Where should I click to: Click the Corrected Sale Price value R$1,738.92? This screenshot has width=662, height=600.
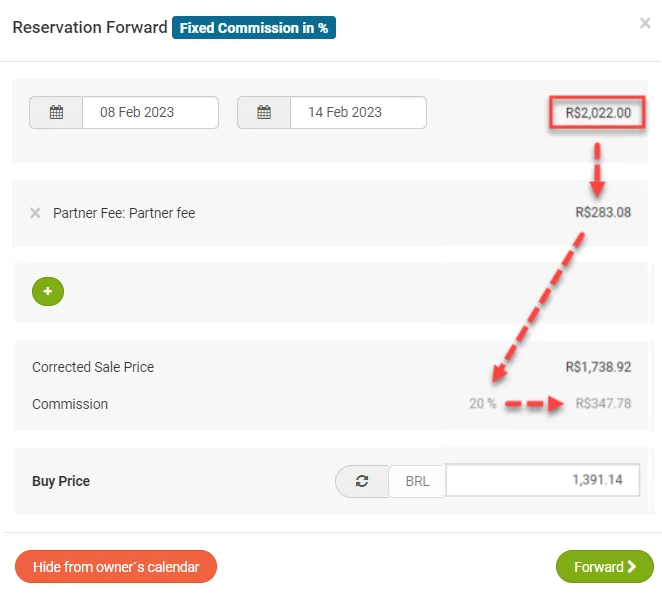tap(598, 367)
